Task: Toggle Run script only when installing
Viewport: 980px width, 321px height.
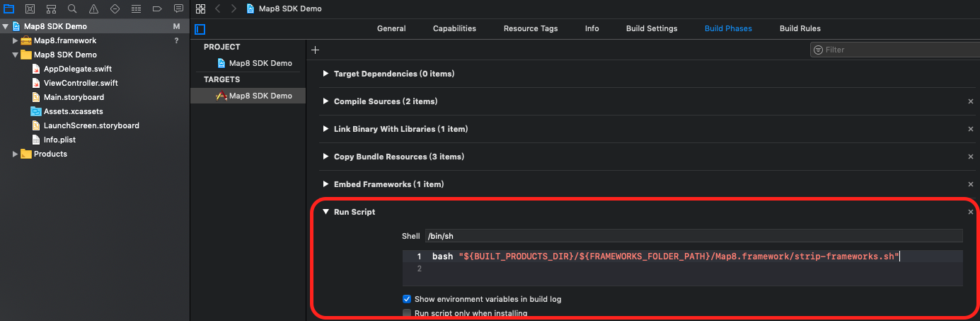Action: tap(407, 313)
